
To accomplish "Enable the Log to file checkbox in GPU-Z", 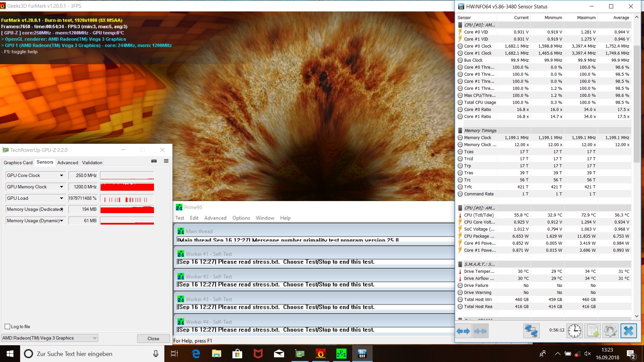I will click(x=7, y=326).
